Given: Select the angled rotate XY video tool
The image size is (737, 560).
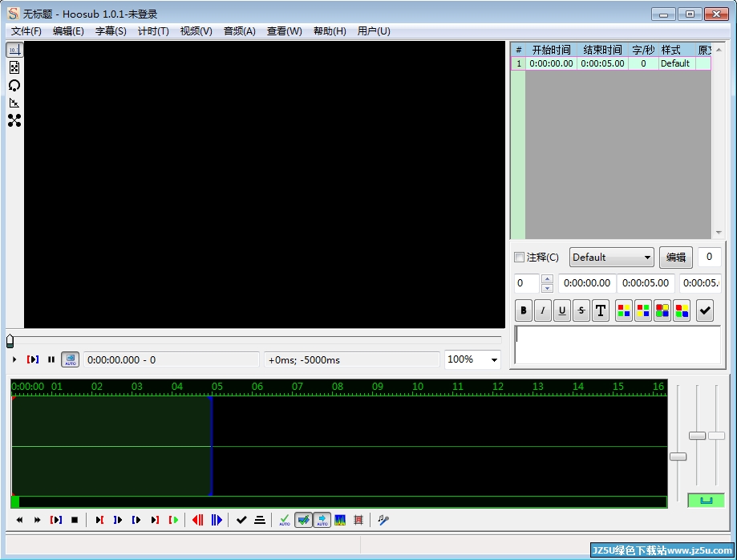Looking at the screenshot, I should point(14,103).
